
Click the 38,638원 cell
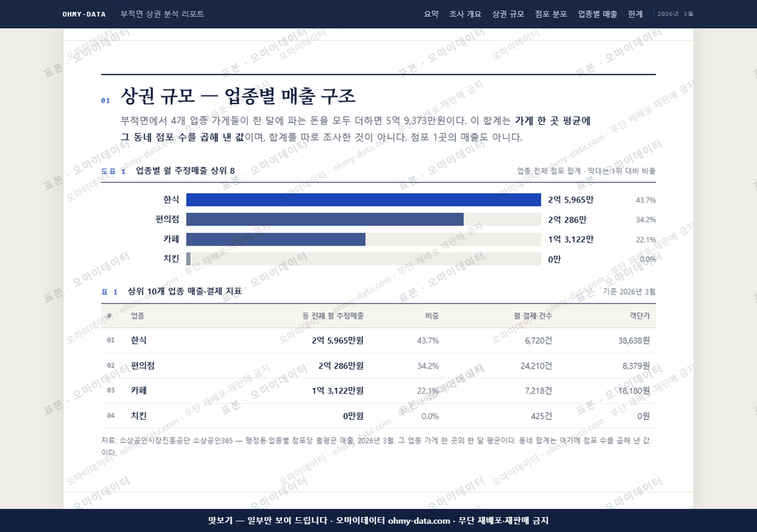pos(634,341)
